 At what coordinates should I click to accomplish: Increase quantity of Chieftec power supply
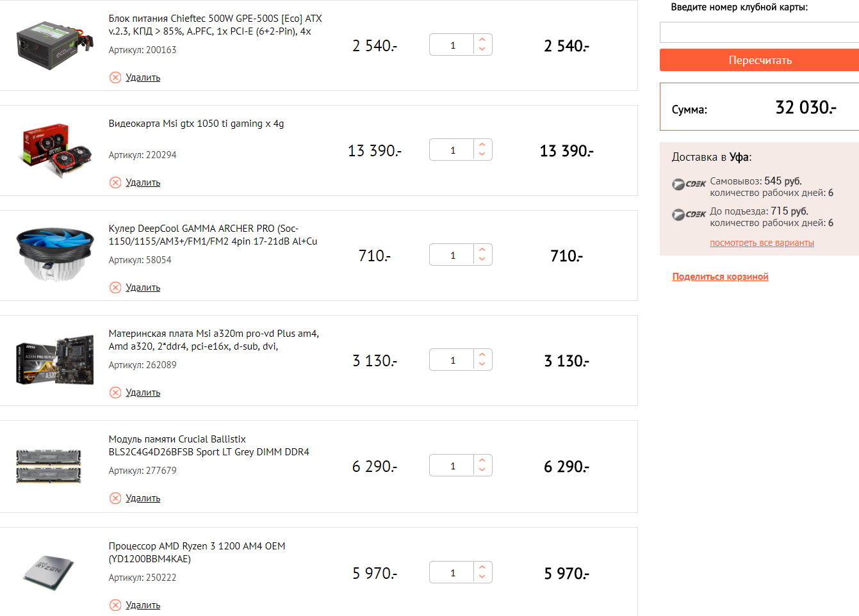pyautogui.click(x=482, y=40)
